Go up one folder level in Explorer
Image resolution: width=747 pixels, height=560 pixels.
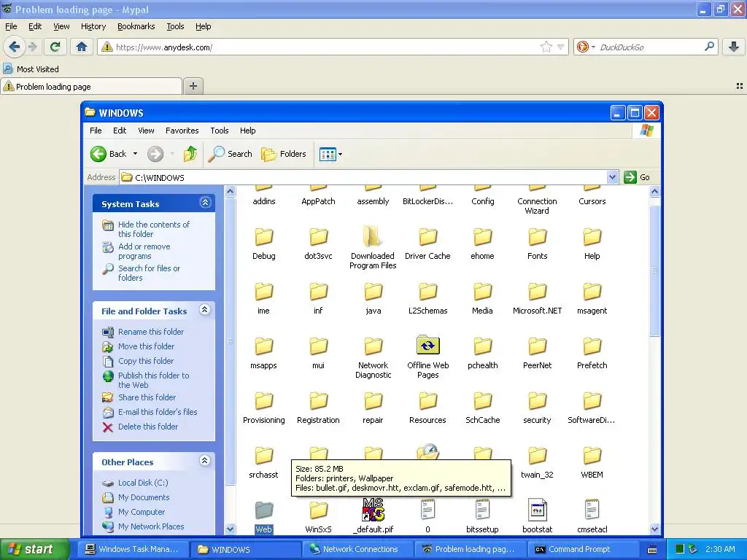(x=190, y=154)
